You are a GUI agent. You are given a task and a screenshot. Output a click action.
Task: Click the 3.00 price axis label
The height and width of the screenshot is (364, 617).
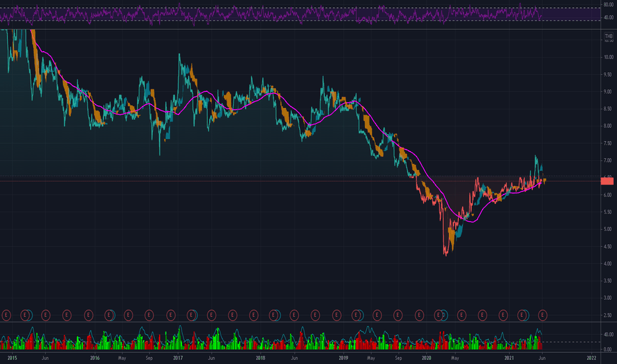point(608,298)
